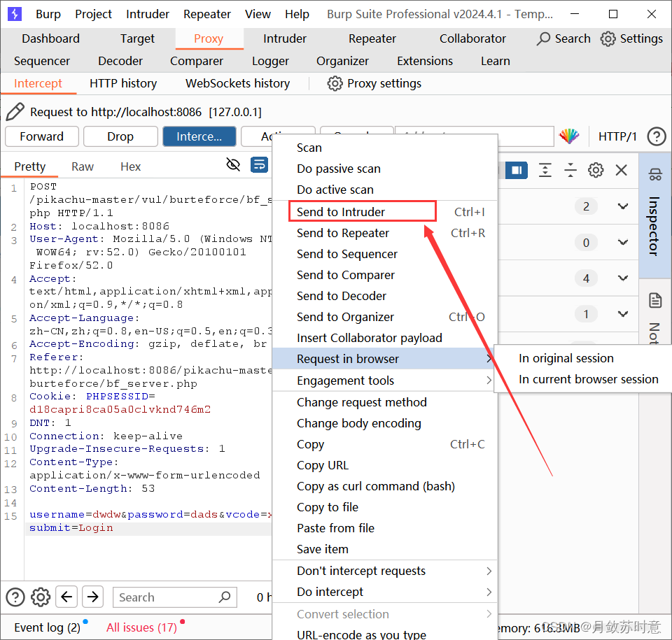The image size is (672, 640).
Task: Click the expand all sections icon
Action: (x=545, y=170)
